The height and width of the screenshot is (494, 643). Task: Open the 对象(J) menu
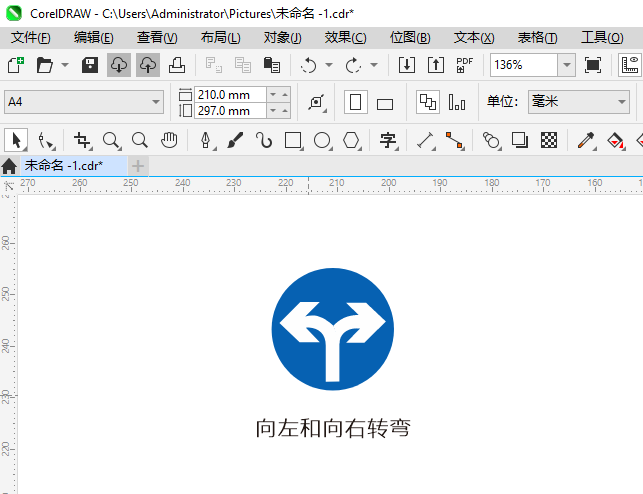[x=283, y=38]
